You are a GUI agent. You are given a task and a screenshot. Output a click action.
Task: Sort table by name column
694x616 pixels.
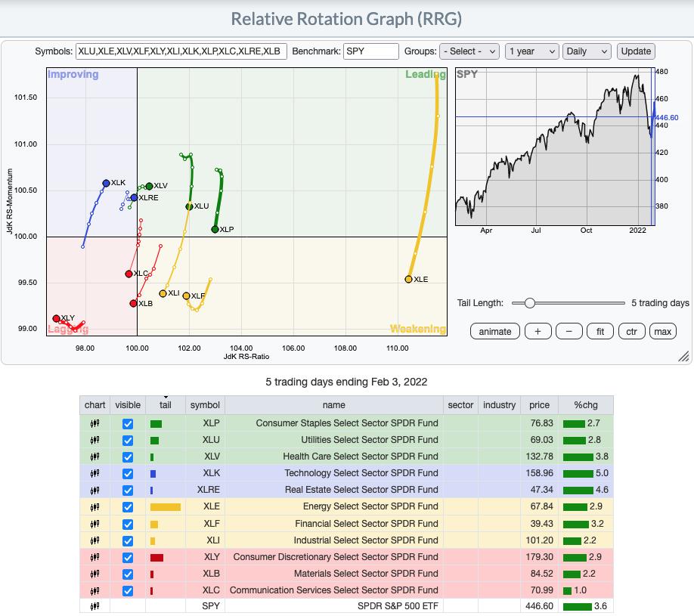click(x=333, y=405)
